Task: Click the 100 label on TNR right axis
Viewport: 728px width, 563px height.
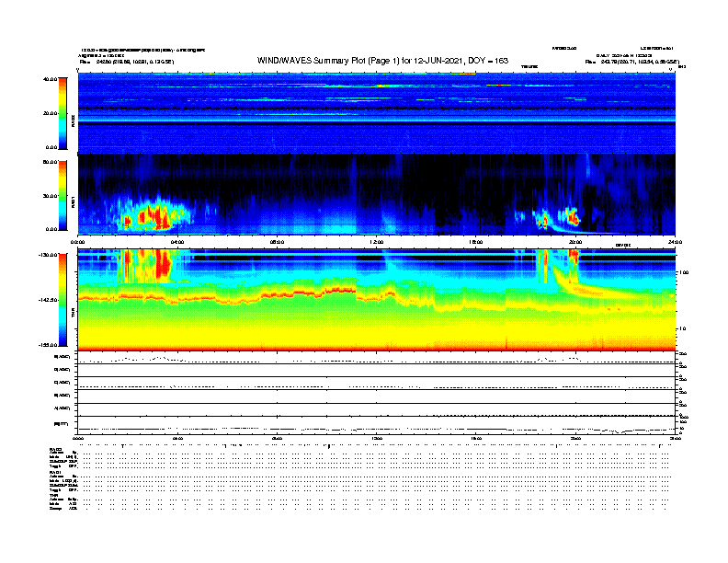Action: (x=684, y=272)
